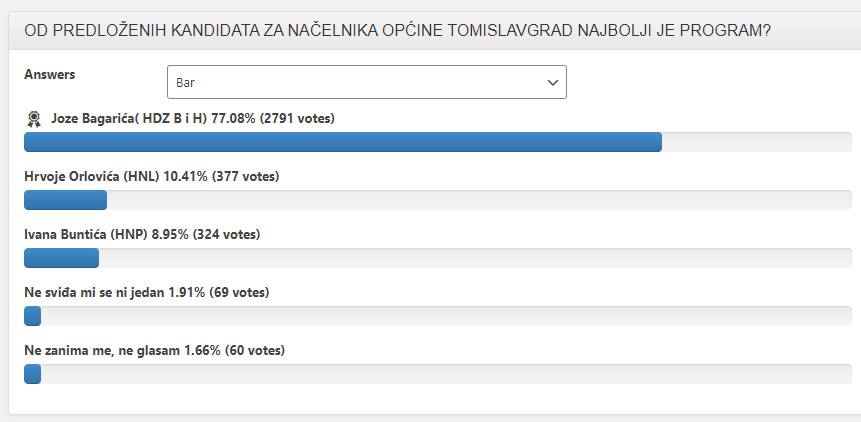Open the Bar chart type dropdown
This screenshot has height=422, width=861.
point(367,82)
